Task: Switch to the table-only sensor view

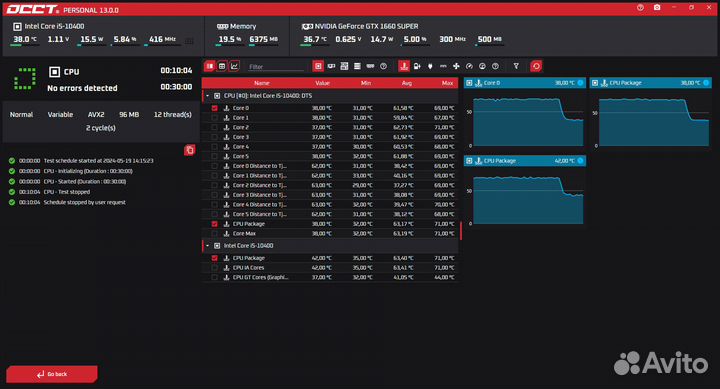Action: pos(222,66)
